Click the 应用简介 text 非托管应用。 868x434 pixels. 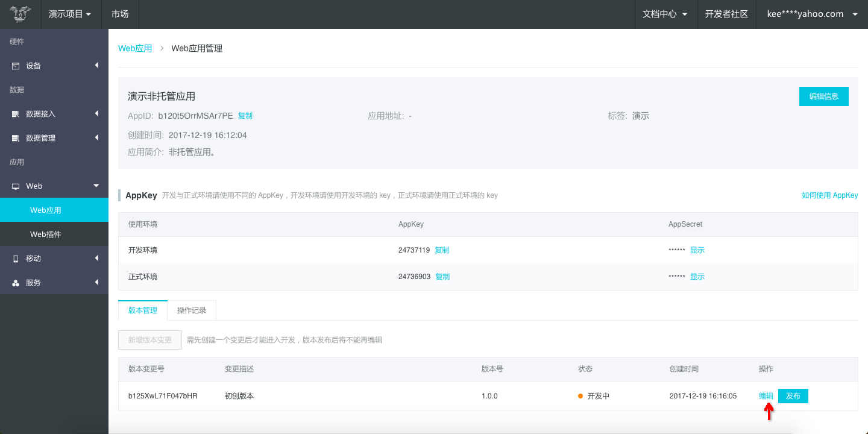click(x=193, y=153)
